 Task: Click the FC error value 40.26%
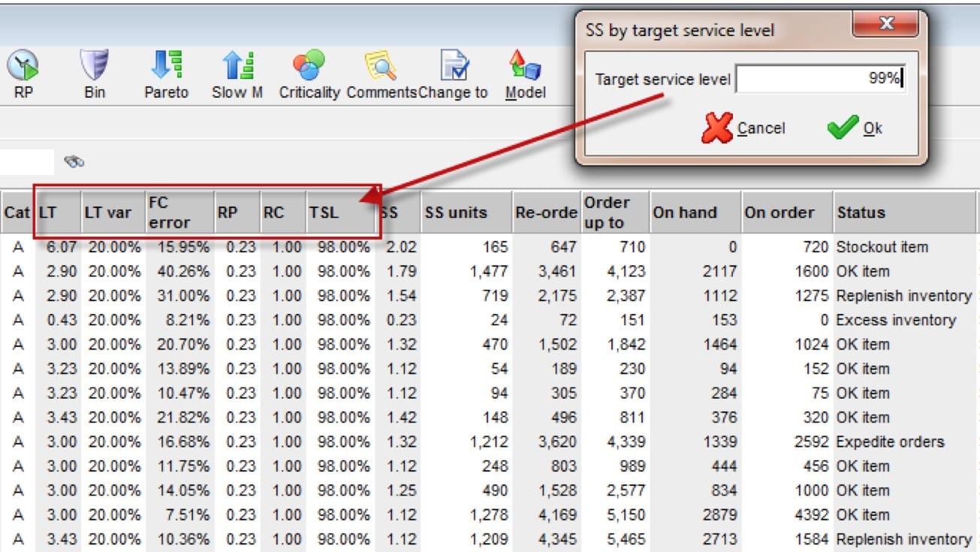coord(184,271)
